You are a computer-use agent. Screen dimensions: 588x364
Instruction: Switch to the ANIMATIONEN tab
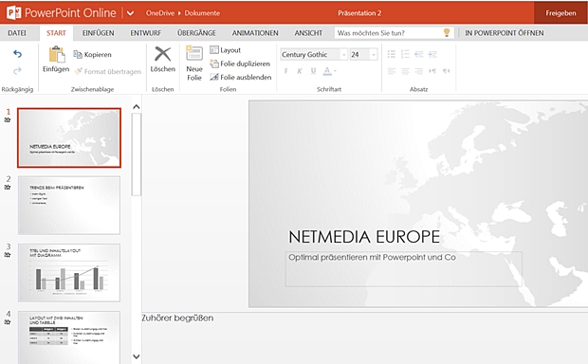[x=255, y=33]
